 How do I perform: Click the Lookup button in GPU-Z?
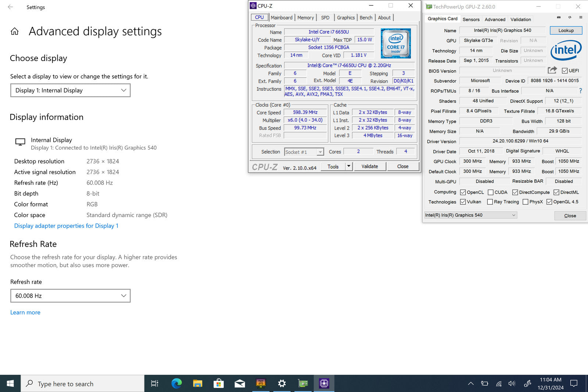tap(566, 30)
